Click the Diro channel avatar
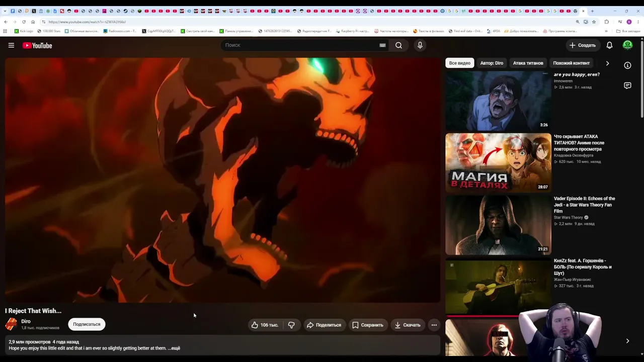Viewport: 644px width, 362px height. click(x=11, y=324)
